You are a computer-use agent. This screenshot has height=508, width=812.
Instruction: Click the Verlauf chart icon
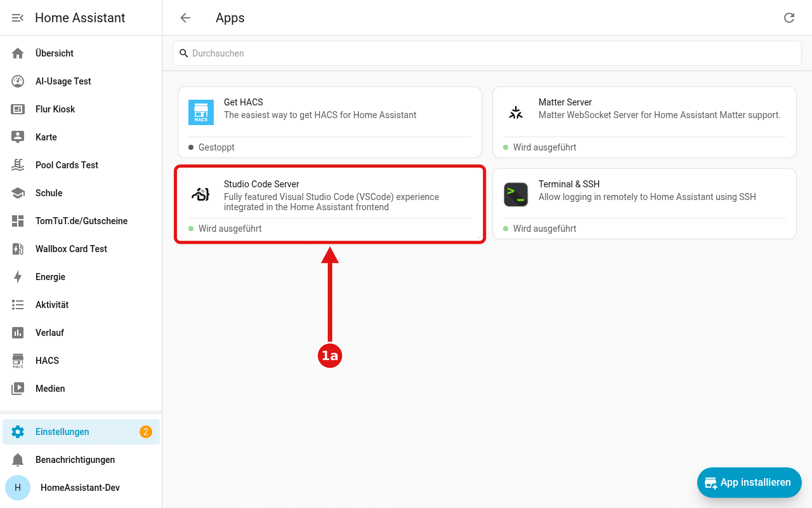coord(18,333)
